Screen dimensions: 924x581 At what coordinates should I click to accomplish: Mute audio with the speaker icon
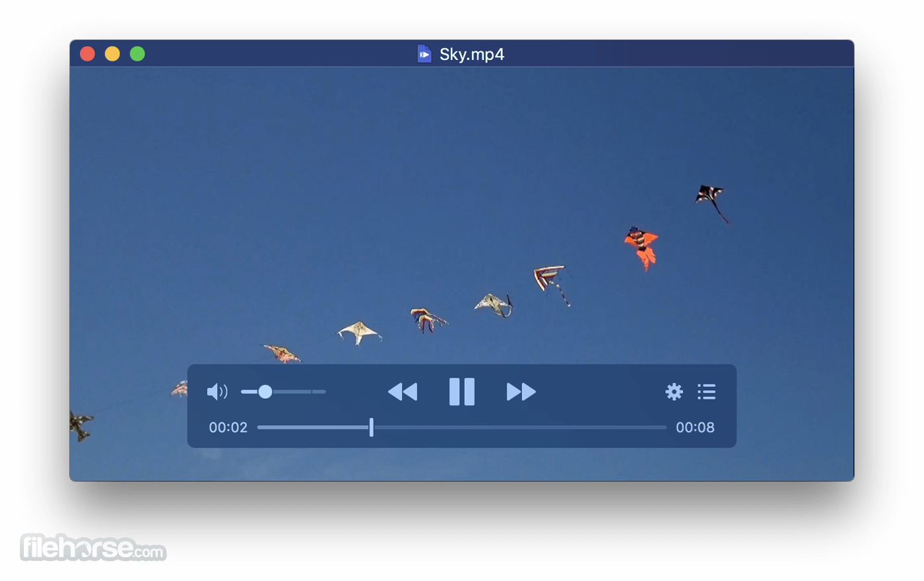click(x=217, y=392)
